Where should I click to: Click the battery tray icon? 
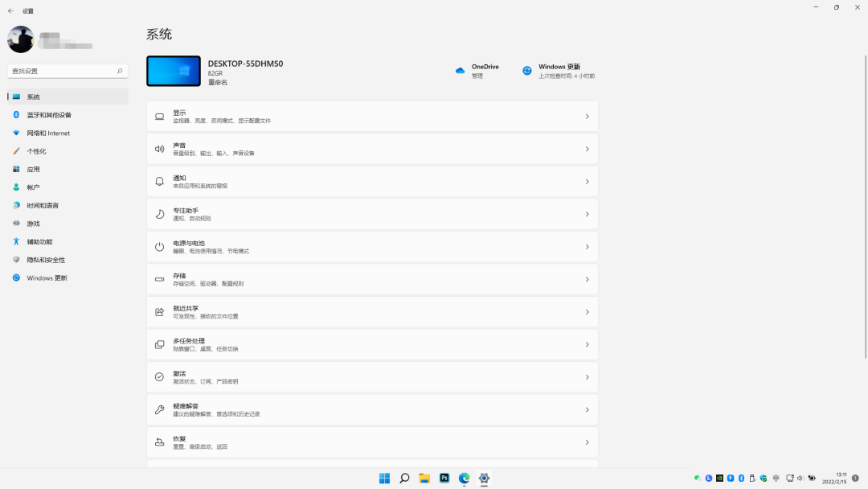pyautogui.click(x=812, y=478)
